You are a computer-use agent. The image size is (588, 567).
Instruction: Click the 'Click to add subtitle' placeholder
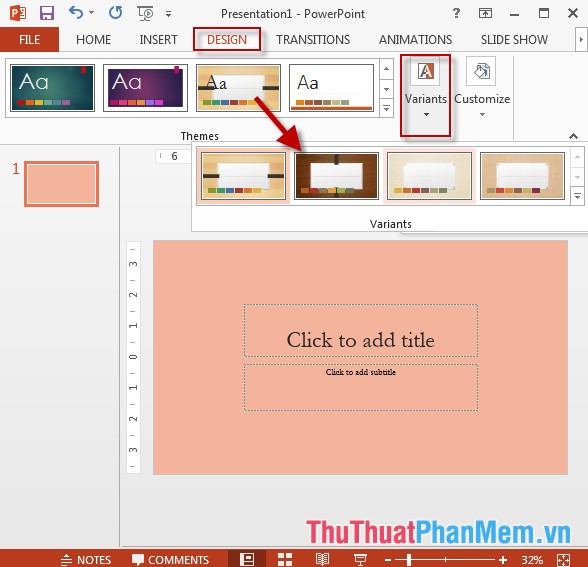[361, 387]
